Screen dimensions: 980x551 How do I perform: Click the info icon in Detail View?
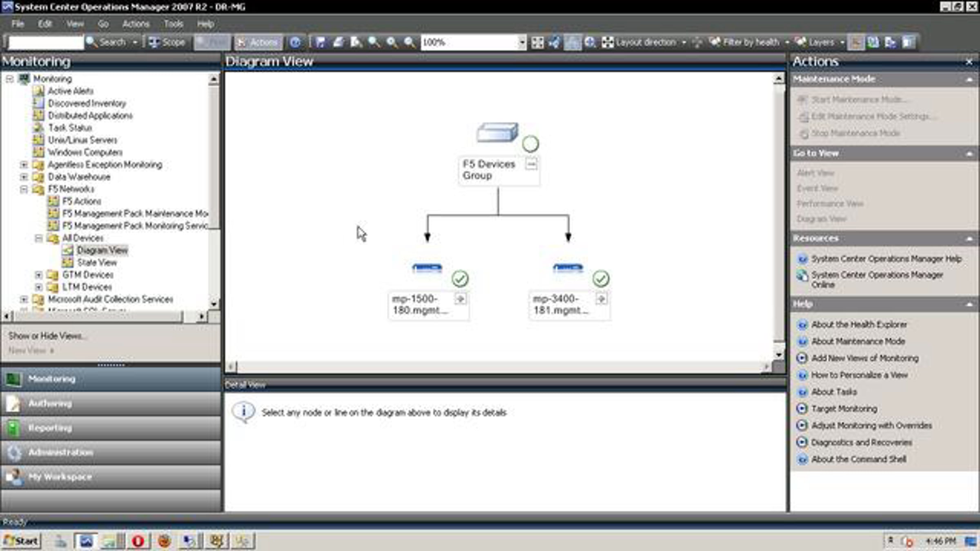pyautogui.click(x=244, y=412)
